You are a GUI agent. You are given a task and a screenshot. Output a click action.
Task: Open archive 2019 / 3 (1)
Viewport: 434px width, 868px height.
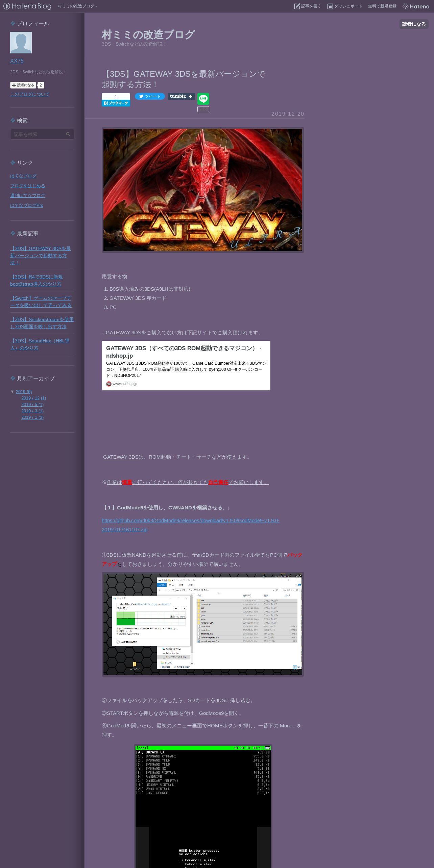32,411
